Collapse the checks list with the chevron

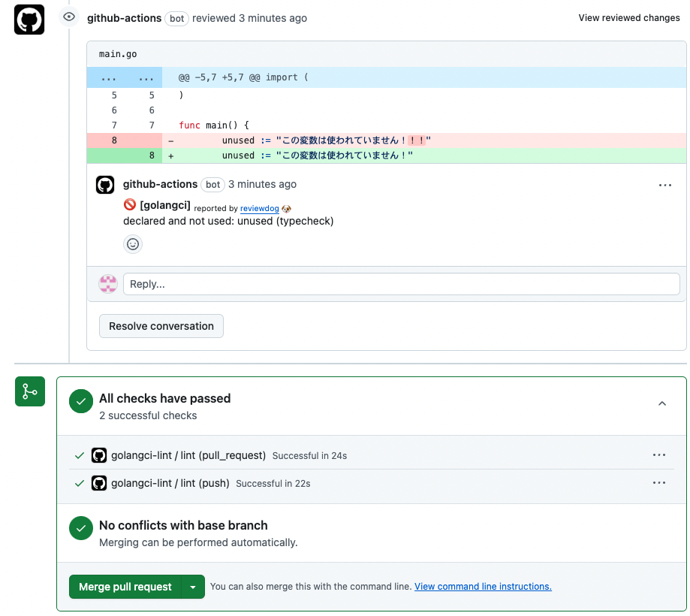662,403
